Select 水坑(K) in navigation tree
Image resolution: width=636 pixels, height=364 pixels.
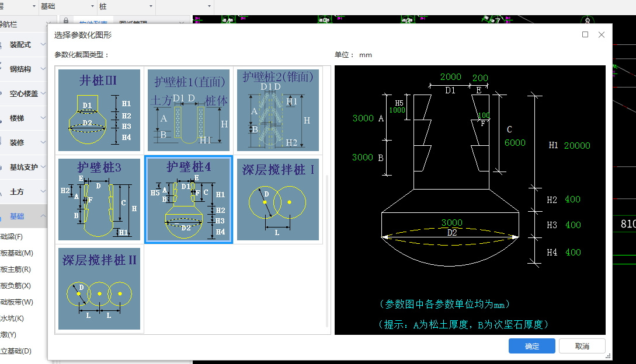(12, 318)
